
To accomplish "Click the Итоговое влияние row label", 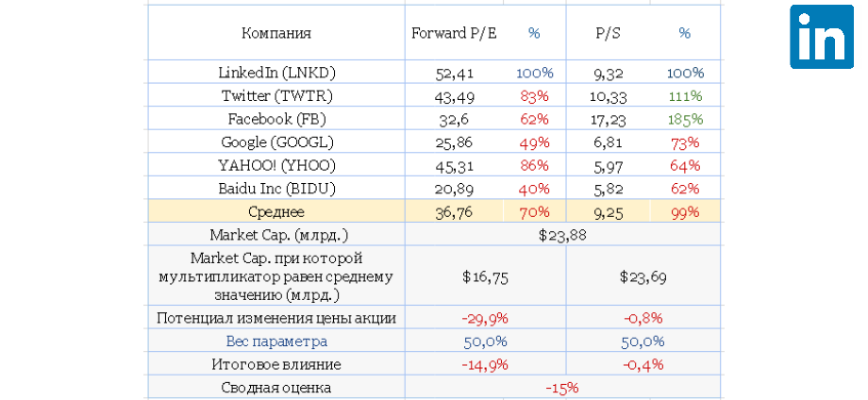I will tap(276, 364).
